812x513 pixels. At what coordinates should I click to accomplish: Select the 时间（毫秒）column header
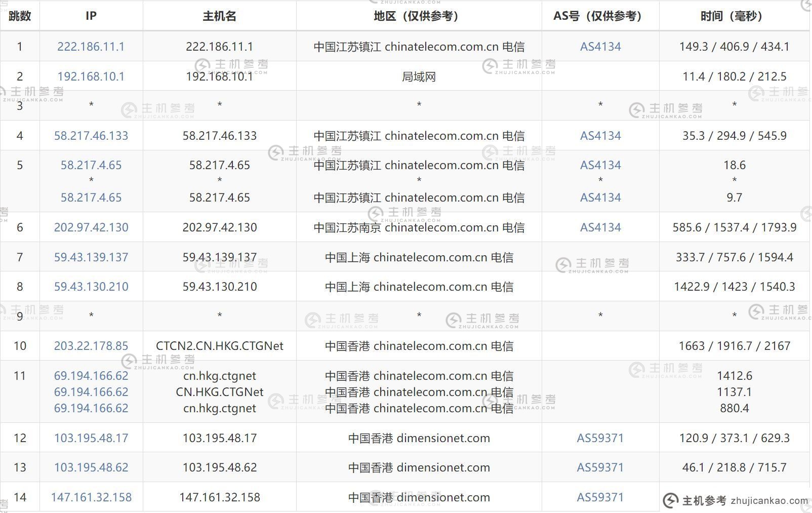point(735,16)
